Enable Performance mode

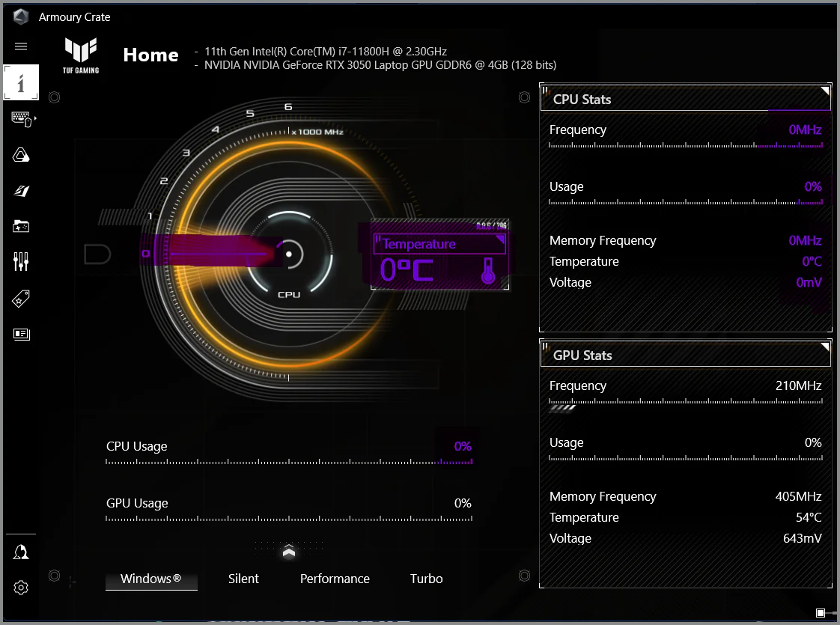335,579
